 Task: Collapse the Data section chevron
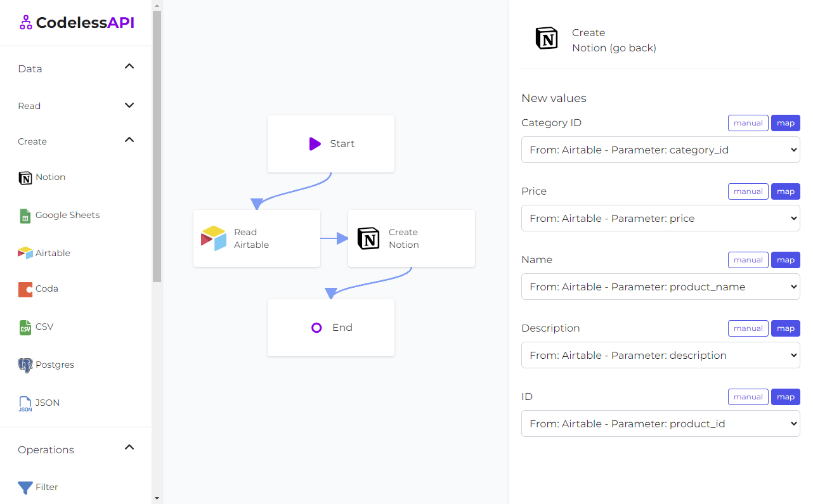pyautogui.click(x=129, y=66)
